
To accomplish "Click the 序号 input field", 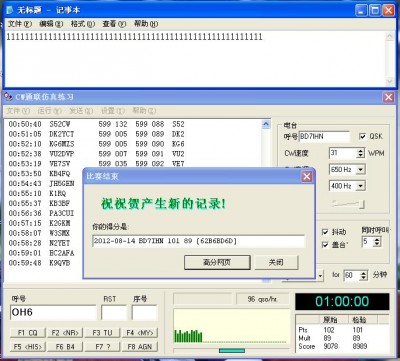I will tap(144, 313).
